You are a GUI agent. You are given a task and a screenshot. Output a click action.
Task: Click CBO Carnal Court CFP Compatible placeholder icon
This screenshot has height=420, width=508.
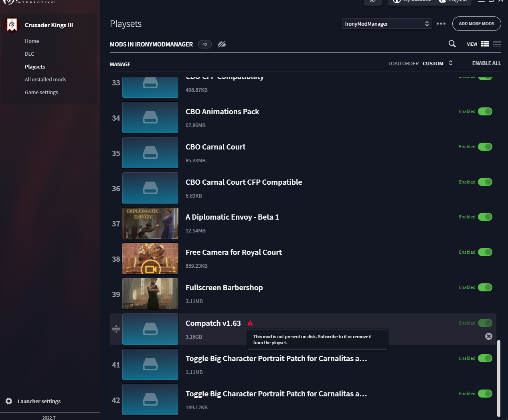150,188
